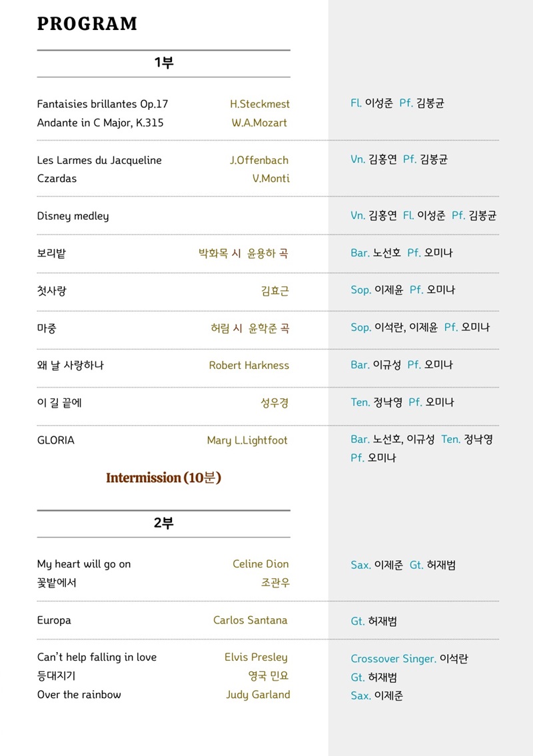Click Les Larmes du Jacqueline title
Image resolution: width=533 pixels, height=756 pixels.
click(99, 160)
